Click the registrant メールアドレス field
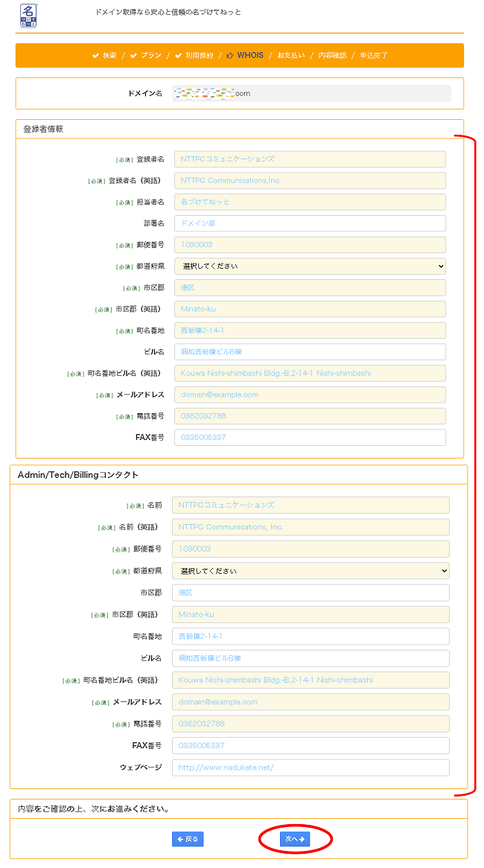The image size is (484, 868). [310, 395]
